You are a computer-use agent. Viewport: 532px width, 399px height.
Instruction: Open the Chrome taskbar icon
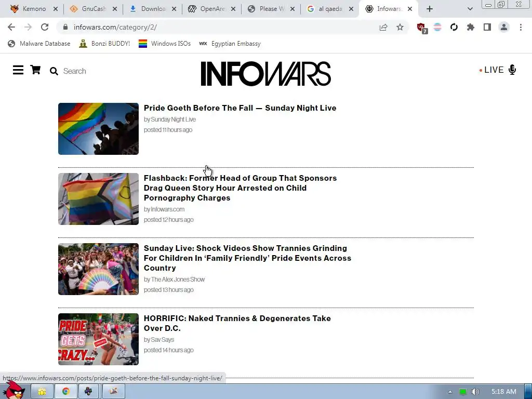(66, 391)
